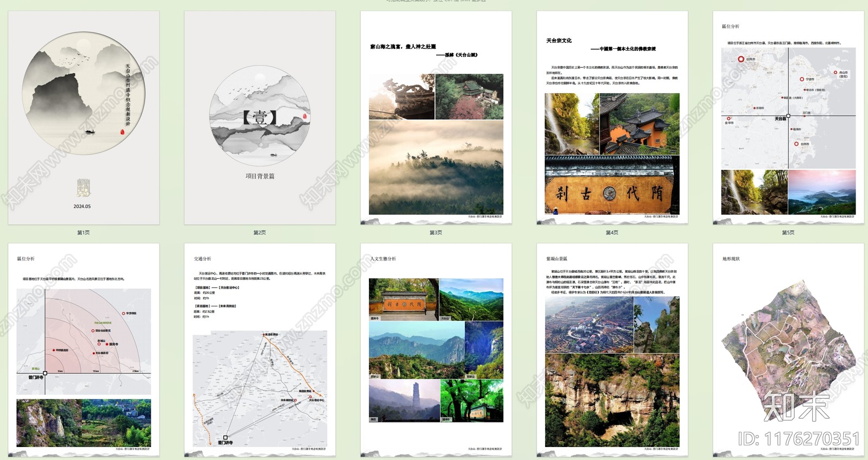Click the 地形现状 heading text
Screen dimensions: 868x460
[731, 259]
